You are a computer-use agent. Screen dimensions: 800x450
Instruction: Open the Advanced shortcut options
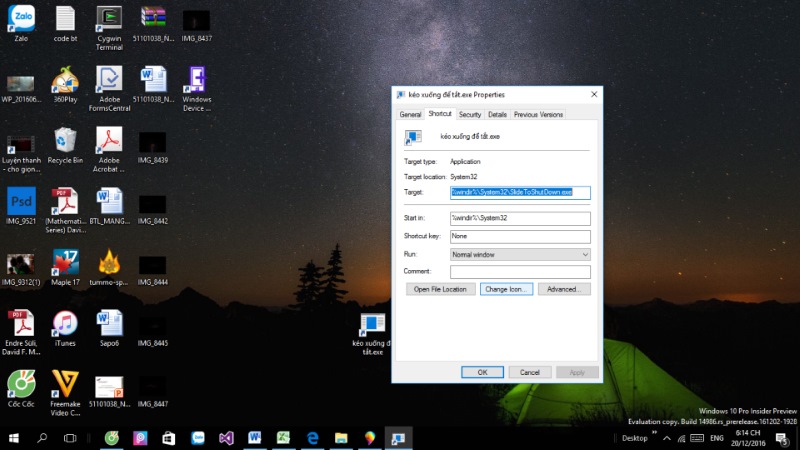click(x=564, y=289)
